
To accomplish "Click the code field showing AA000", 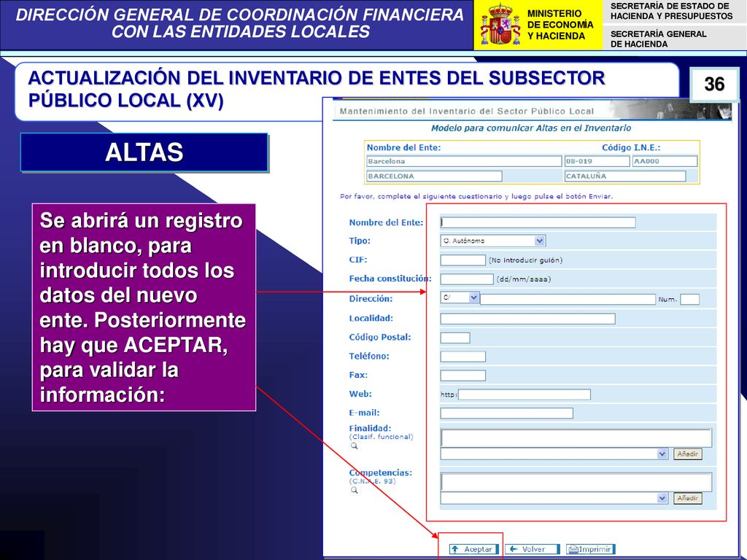I will 665,161.
